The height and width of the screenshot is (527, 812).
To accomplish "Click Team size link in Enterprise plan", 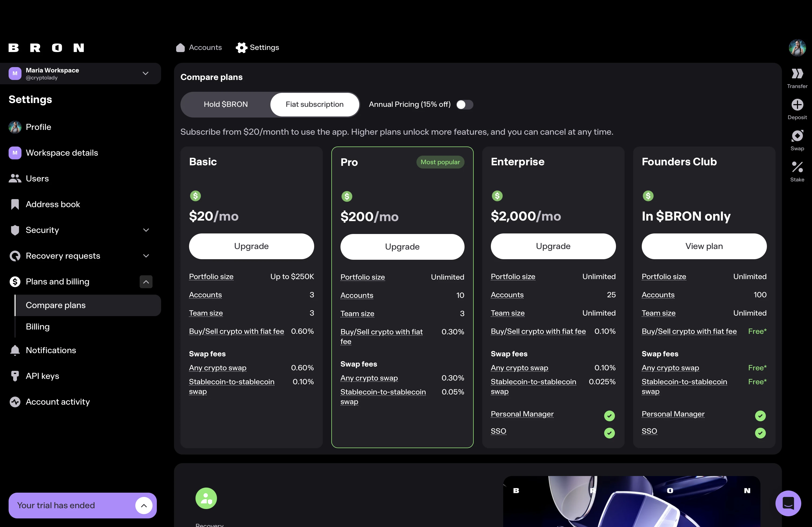I will (x=508, y=313).
